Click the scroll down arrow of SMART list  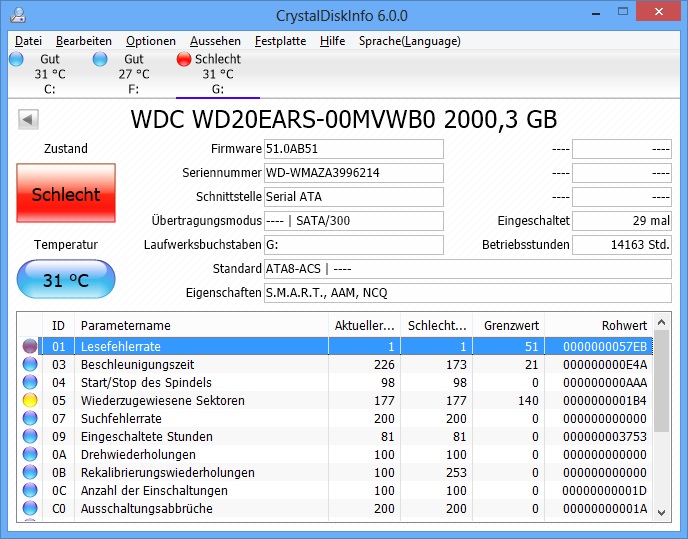[662, 513]
